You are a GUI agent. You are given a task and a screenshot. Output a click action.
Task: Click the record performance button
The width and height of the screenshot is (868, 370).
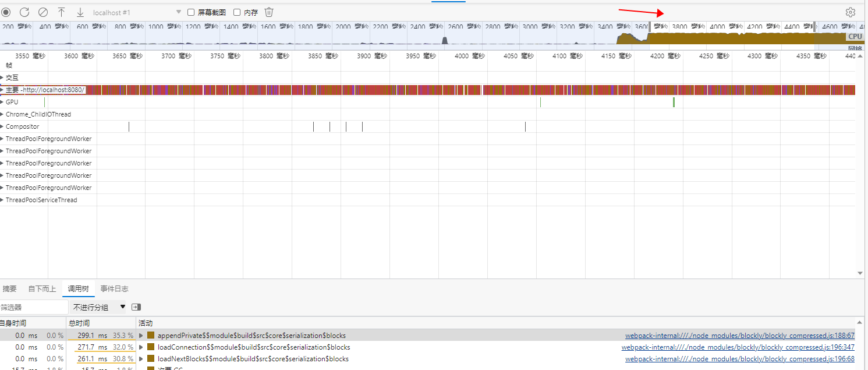pos(6,12)
